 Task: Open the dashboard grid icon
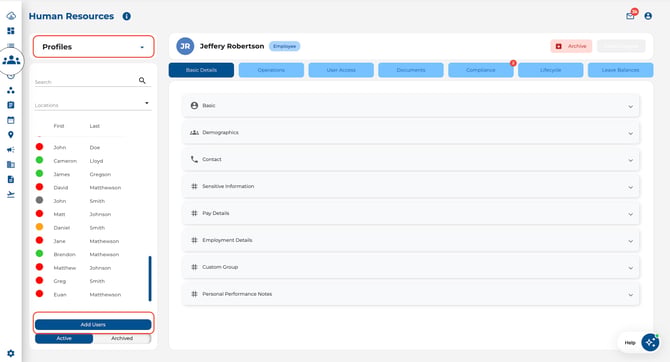(x=11, y=31)
